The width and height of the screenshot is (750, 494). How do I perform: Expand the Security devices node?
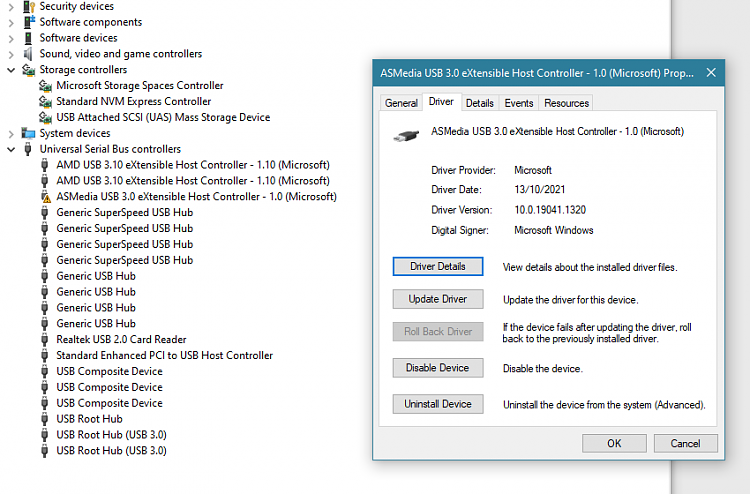pyautogui.click(x=11, y=7)
